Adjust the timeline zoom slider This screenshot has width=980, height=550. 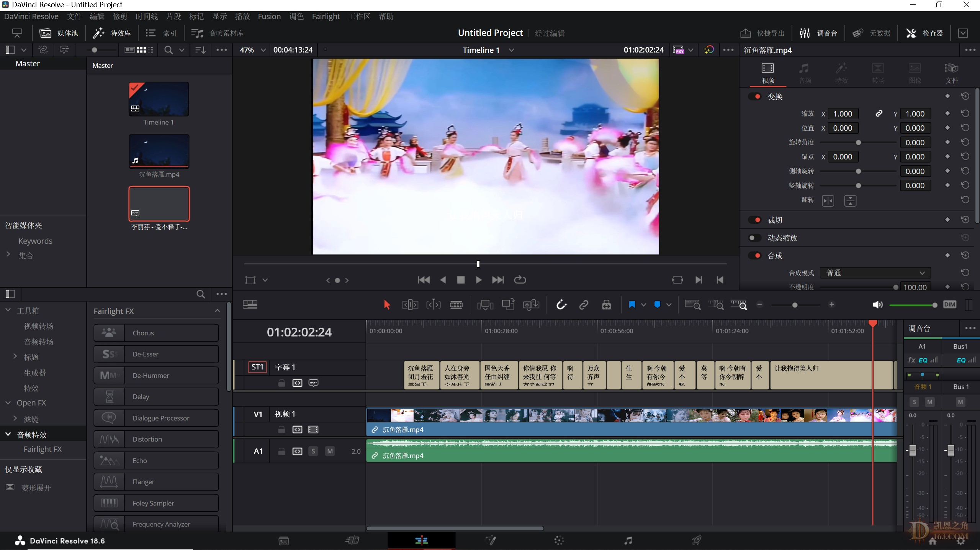point(795,305)
